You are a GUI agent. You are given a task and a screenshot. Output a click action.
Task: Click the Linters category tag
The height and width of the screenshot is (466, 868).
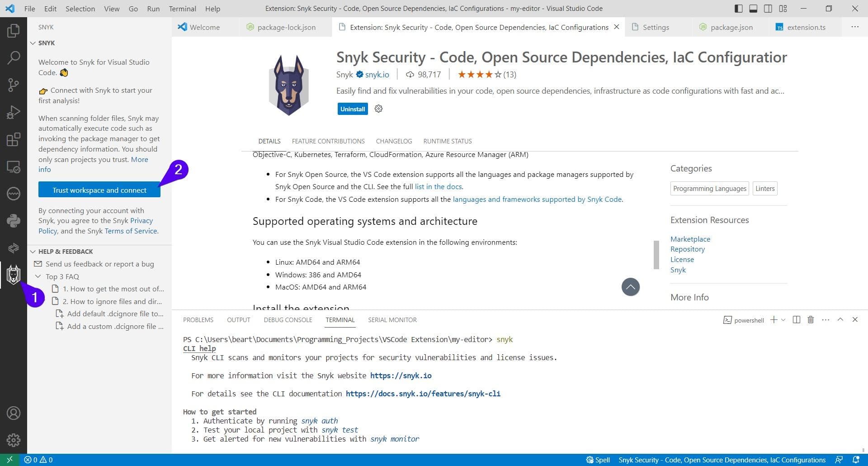coord(765,189)
